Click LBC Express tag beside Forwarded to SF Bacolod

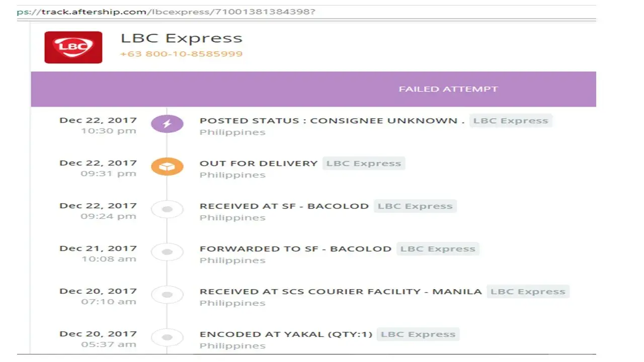tap(437, 249)
